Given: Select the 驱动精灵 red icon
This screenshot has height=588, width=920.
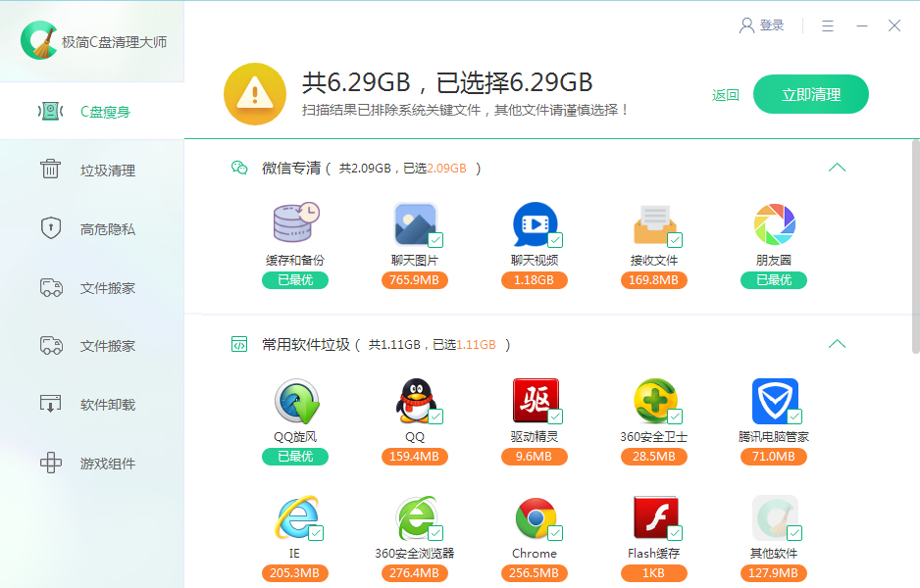Looking at the screenshot, I should coord(535,401).
